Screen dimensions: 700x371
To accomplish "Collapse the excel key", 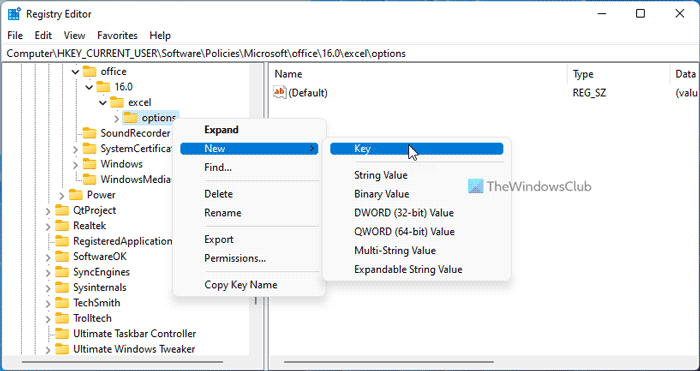I will 103,102.
